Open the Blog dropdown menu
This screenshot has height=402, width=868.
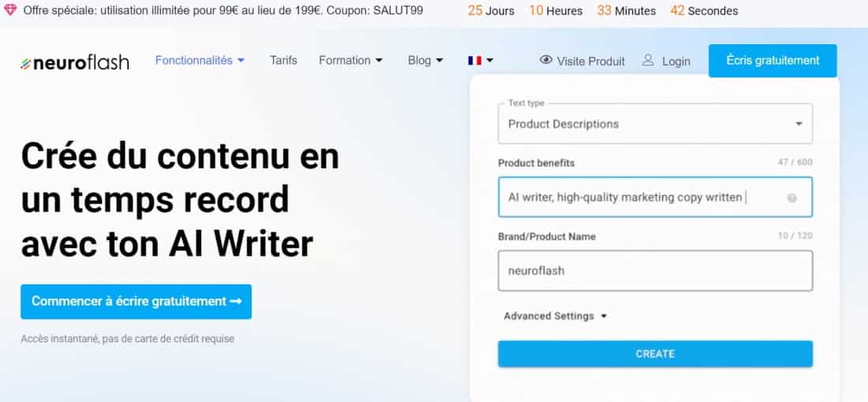pos(425,60)
